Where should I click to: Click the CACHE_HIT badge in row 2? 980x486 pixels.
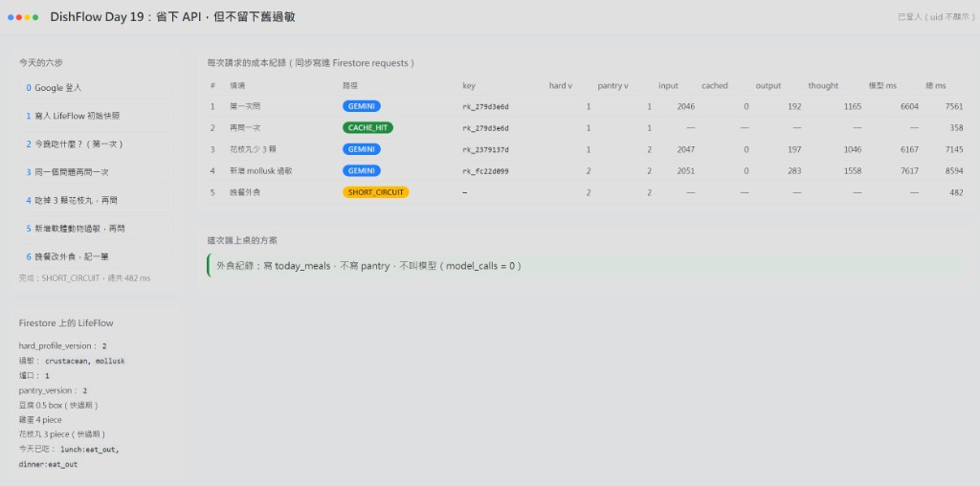367,128
